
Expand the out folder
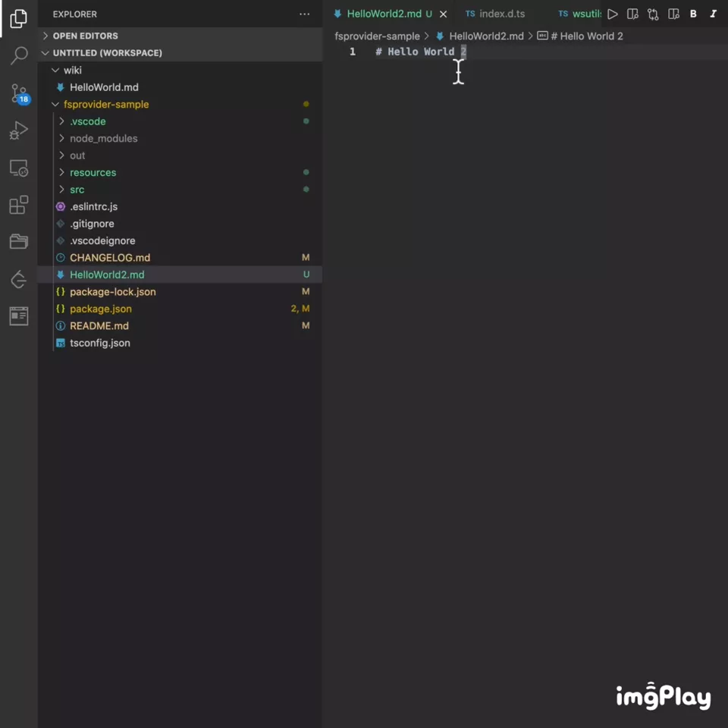point(180,155)
